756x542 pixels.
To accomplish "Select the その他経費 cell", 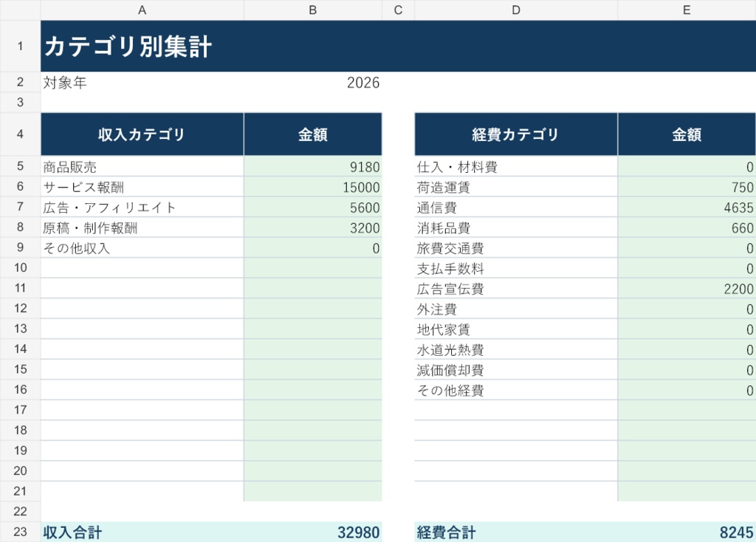I will click(x=516, y=389).
